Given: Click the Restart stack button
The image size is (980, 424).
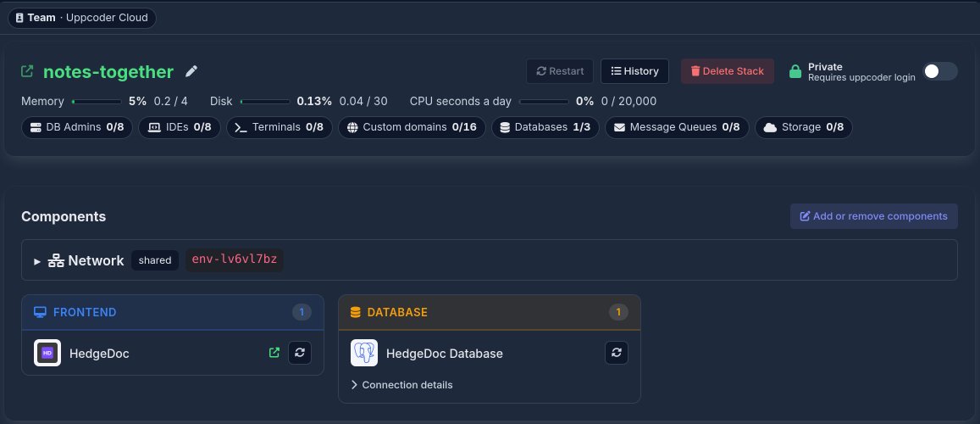Looking at the screenshot, I should pyautogui.click(x=560, y=71).
